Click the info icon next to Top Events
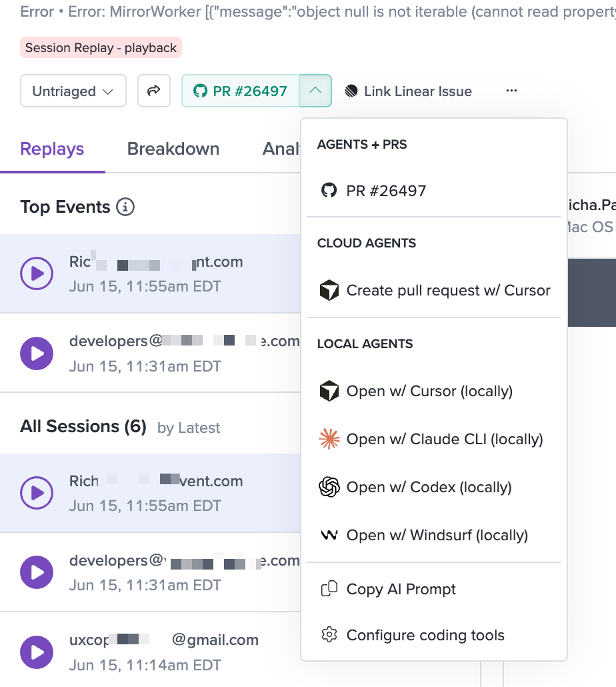 click(125, 207)
